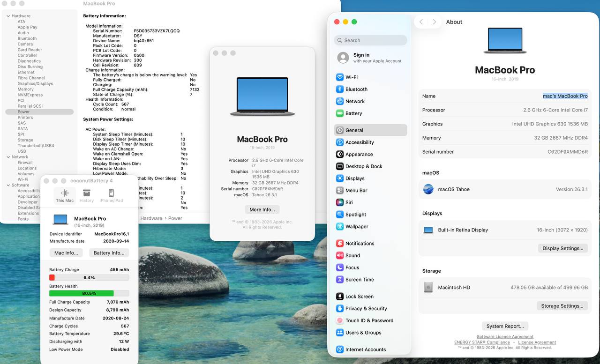Open the Wallpaper settings icon
This screenshot has width=600, height=364.
(340, 227)
